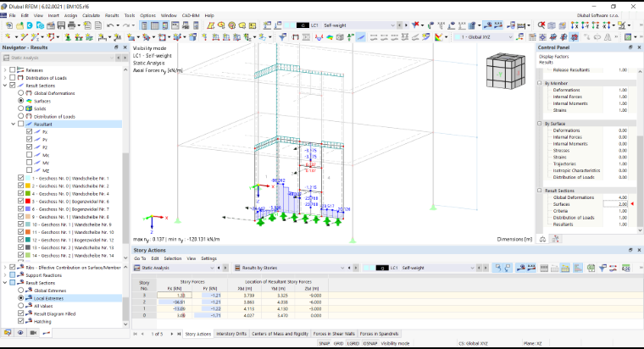This screenshot has height=349, width=644.
Task: Open the Calculate menu
Action: point(91,15)
